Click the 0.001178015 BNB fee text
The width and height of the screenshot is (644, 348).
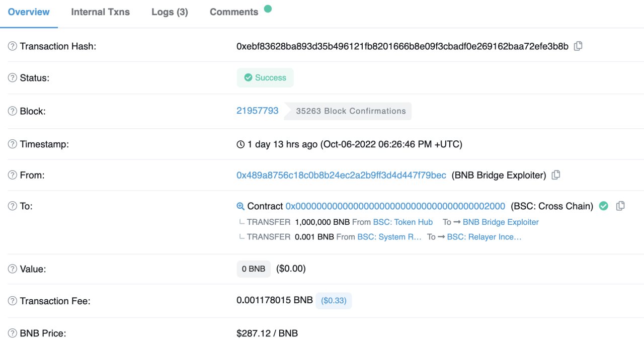click(275, 301)
